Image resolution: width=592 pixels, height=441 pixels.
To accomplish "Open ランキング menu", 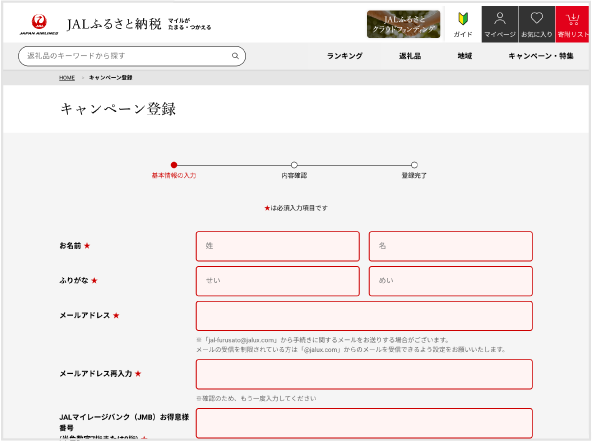I will click(344, 56).
